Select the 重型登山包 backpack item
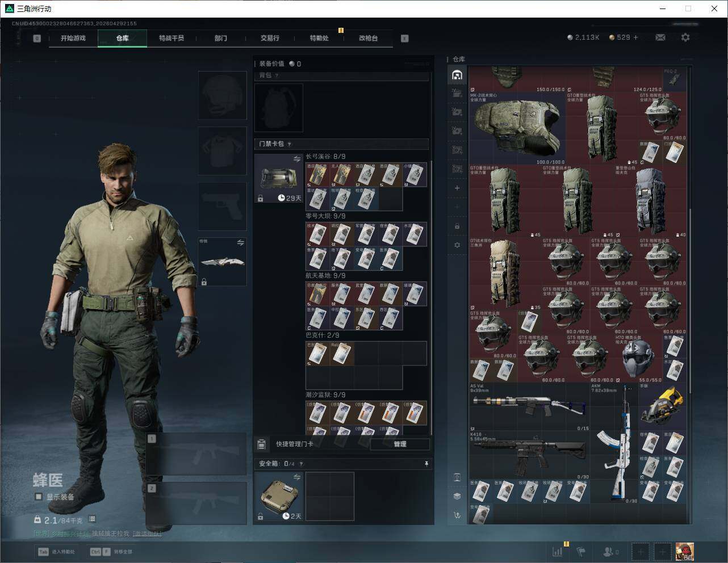Viewport: 728px width, 563px height. (x=651, y=201)
